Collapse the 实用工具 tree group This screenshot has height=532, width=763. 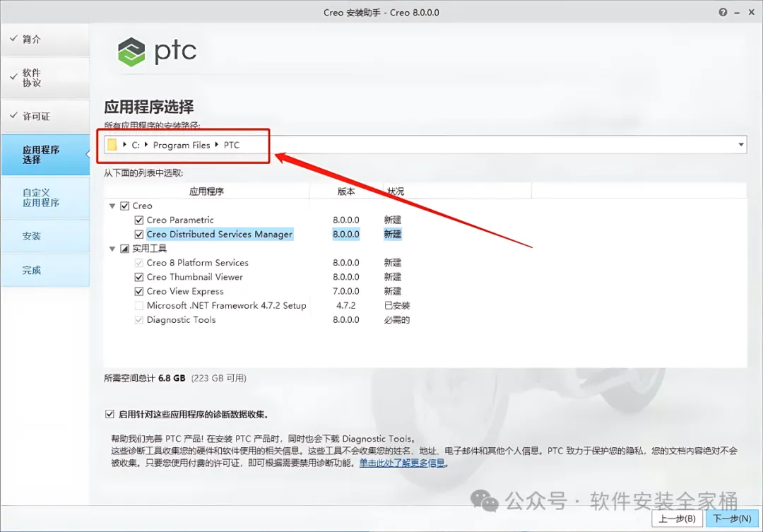click(112, 249)
